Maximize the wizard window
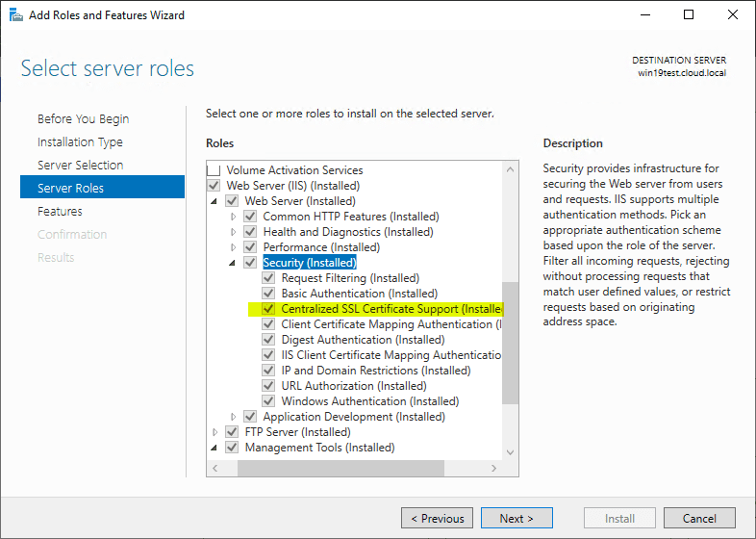756x539 pixels. [x=689, y=15]
